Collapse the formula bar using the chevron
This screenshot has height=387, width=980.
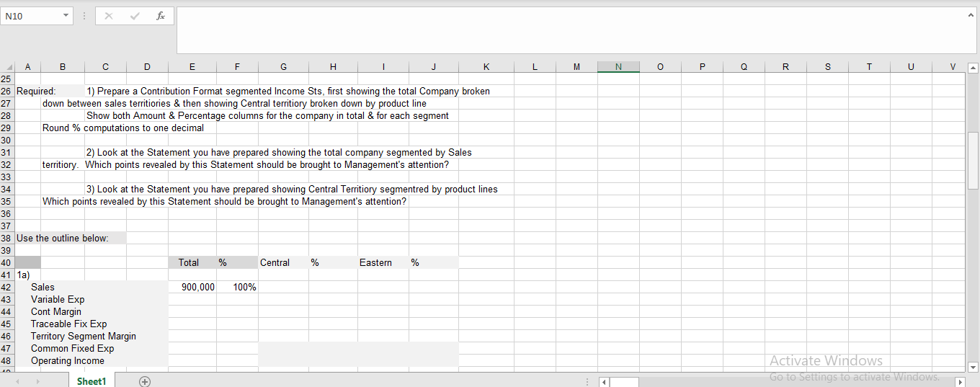tap(971, 16)
